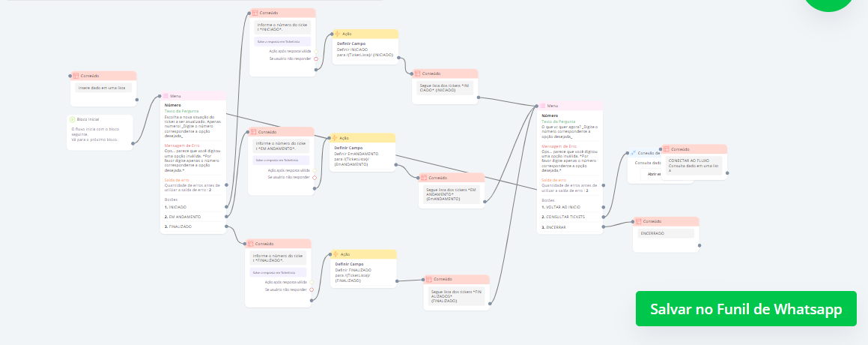Image resolution: width=868 pixels, height=345 pixels.
Task: Click the Bloco inicial play icon
Action: click(73, 119)
